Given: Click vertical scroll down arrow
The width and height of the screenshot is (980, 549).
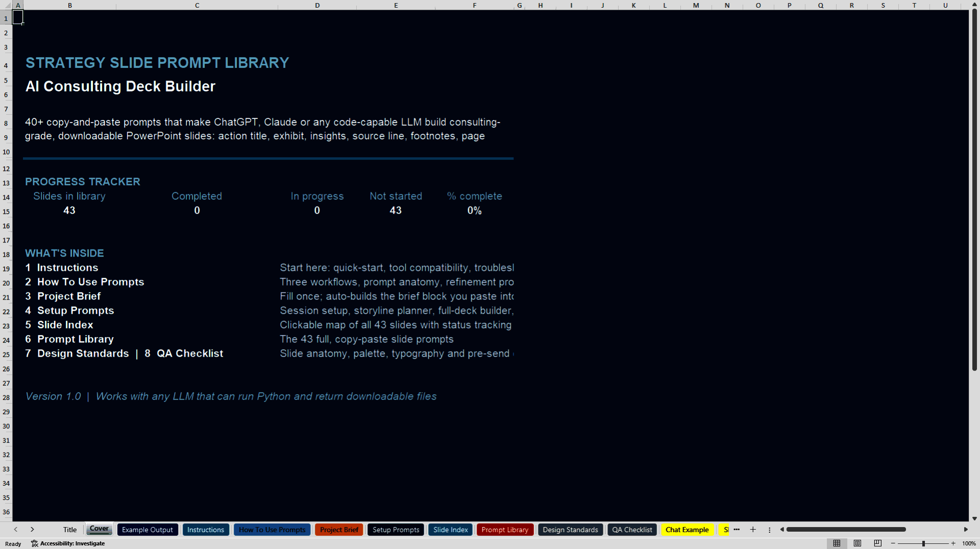Looking at the screenshot, I should point(974,518).
